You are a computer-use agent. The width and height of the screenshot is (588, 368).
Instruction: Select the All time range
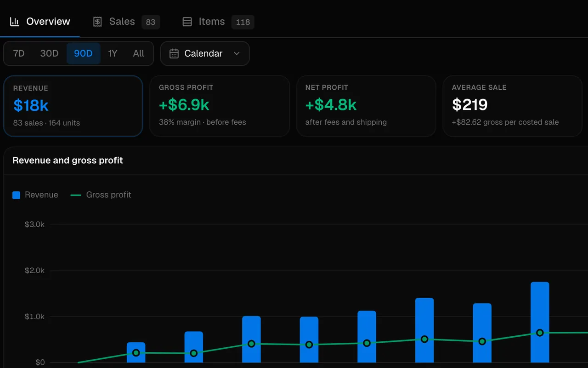coord(138,53)
